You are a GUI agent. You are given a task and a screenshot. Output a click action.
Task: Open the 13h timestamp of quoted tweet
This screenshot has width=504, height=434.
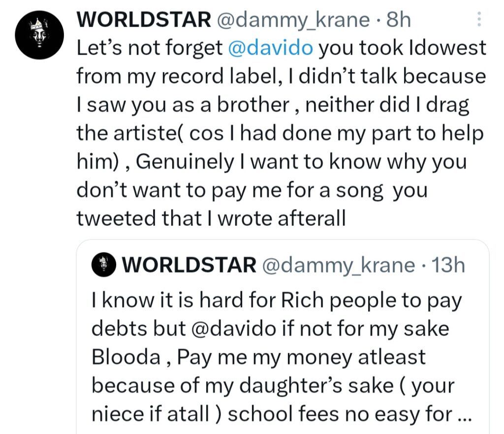point(447,265)
